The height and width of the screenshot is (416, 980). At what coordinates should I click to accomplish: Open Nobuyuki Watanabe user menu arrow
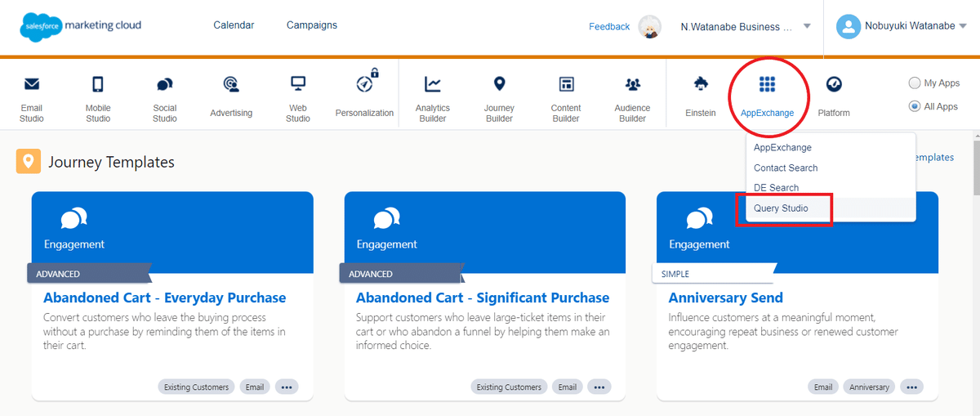click(962, 26)
